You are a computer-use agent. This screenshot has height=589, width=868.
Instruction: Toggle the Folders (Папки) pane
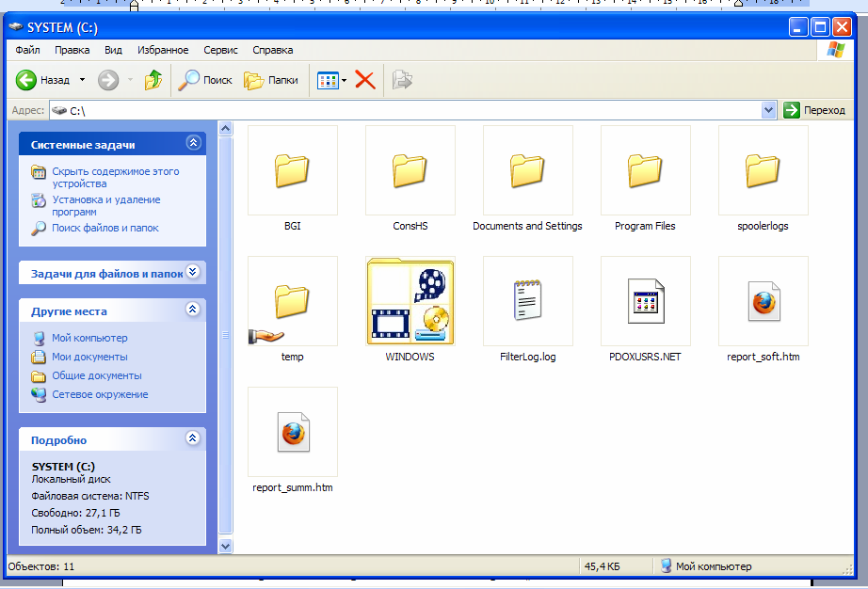(x=271, y=81)
